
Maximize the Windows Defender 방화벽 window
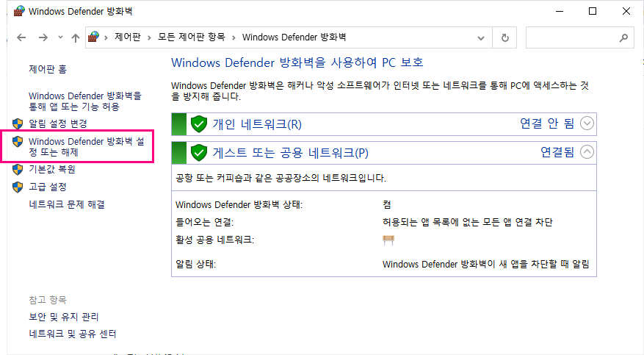click(x=593, y=12)
